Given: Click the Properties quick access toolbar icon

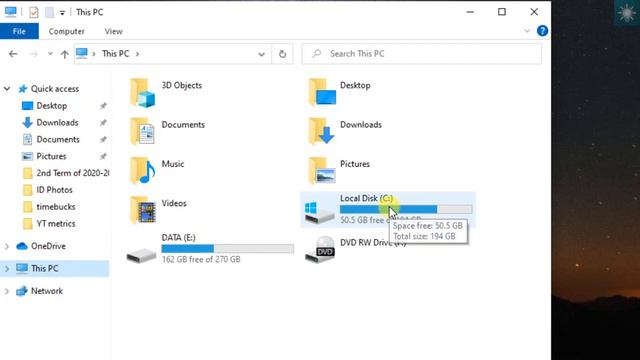Looking at the screenshot, I should click(33, 12).
